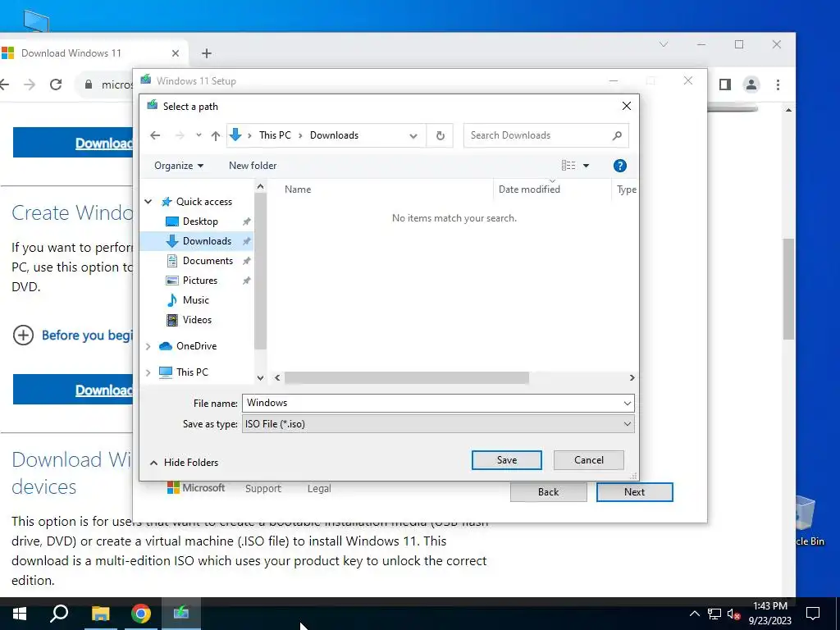Viewport: 840px width, 630px height.
Task: Open taskbar Search
Action: point(59,614)
